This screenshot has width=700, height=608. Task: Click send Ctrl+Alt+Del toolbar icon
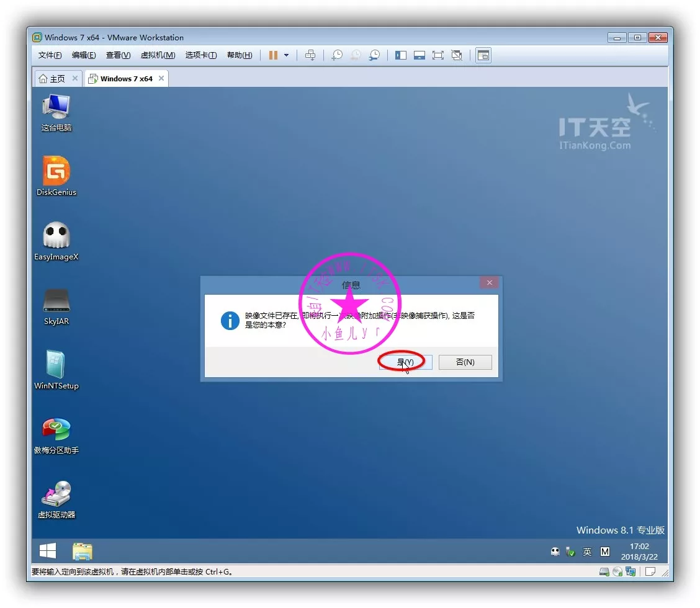(x=310, y=55)
